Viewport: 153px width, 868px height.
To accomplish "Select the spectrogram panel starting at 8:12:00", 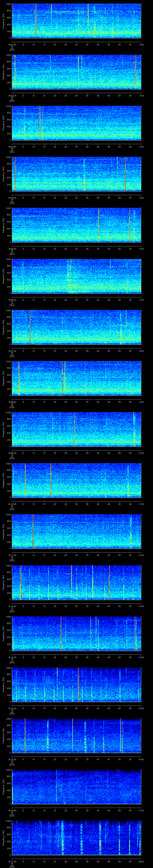I will [76, 582].
